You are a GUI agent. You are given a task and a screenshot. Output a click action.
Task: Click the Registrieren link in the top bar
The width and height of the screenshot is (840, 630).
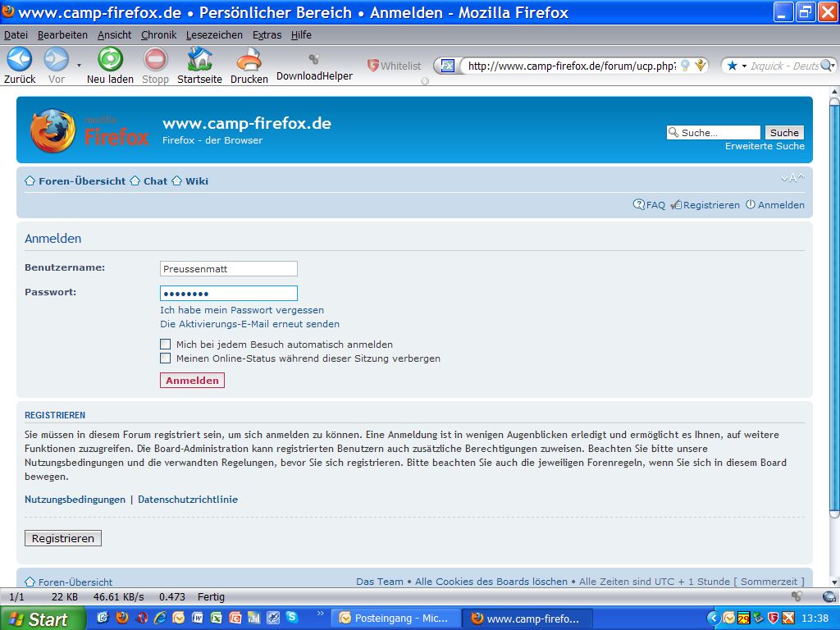point(711,204)
